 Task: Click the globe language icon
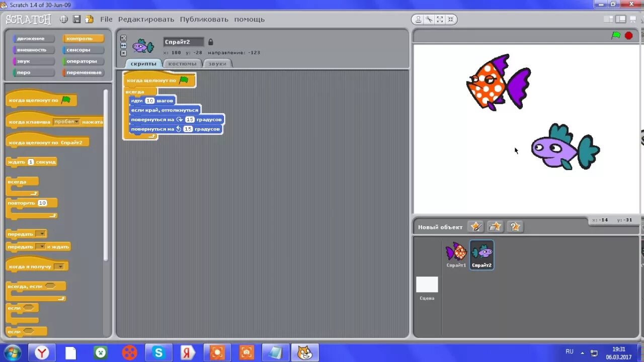64,19
